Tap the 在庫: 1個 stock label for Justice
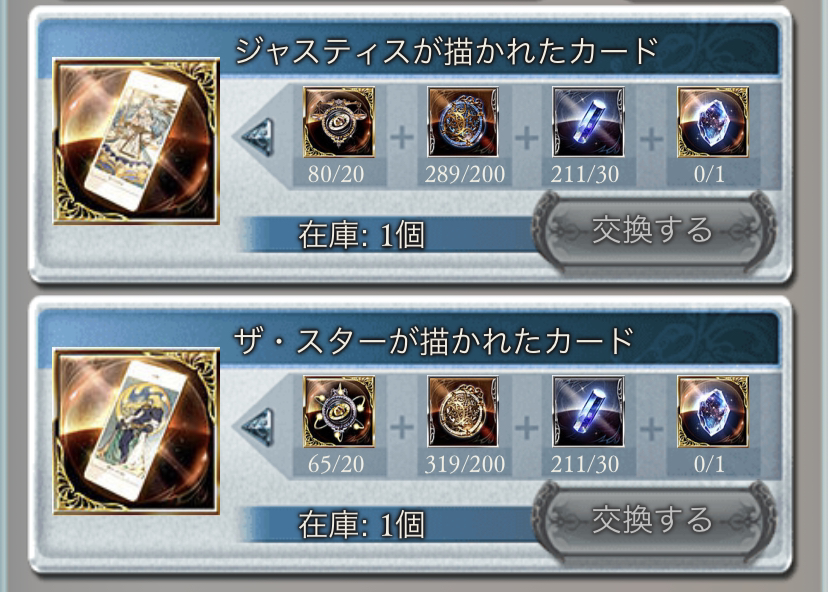Viewport: 828px width, 592px height. (x=361, y=234)
